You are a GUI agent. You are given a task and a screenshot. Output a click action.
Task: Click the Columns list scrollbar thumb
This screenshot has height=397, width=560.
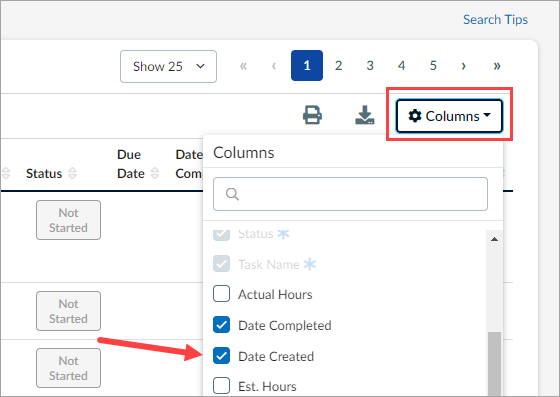tap(495, 364)
